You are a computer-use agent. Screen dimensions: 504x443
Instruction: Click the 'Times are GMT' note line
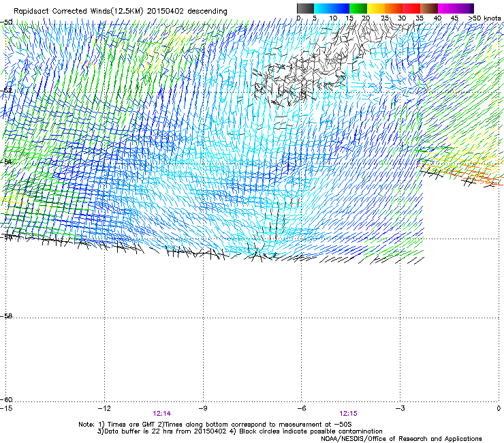215,425
